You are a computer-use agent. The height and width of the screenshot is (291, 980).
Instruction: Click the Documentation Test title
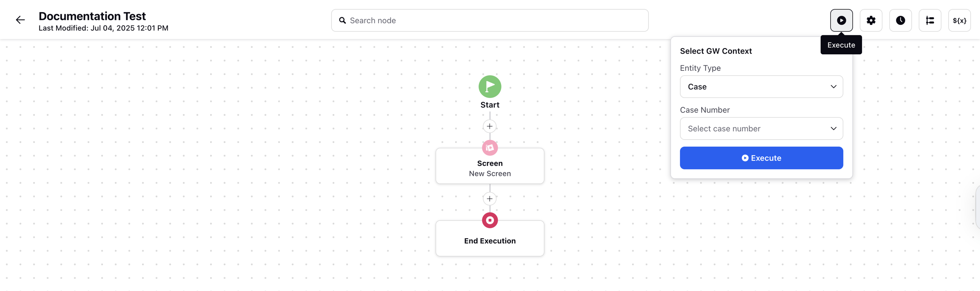(92, 16)
